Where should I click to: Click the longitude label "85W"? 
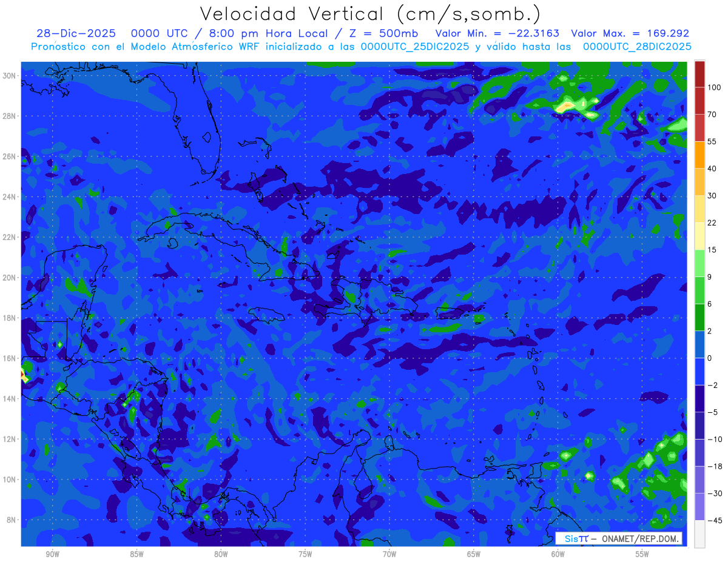coord(136,555)
